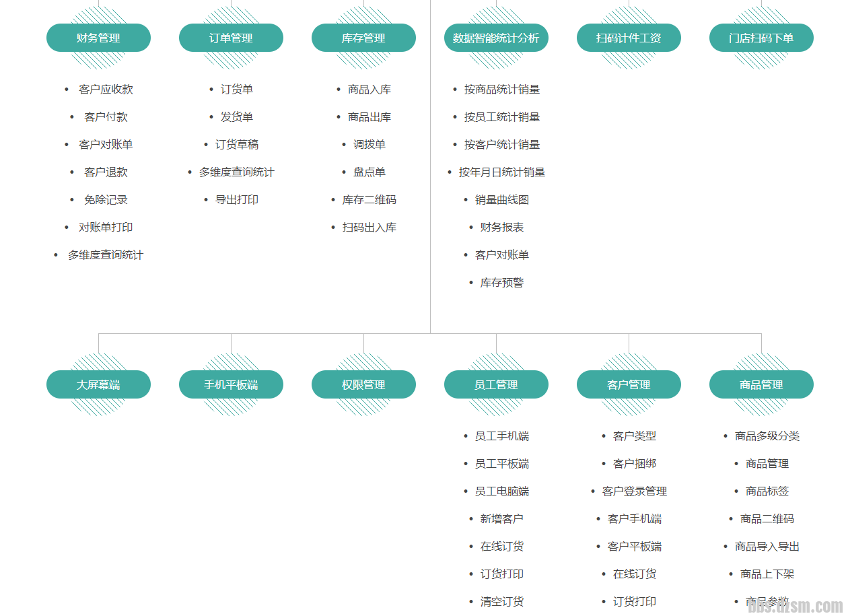Select 员工平板端 in employee list
The width and height of the screenshot is (846, 616).
click(x=501, y=464)
